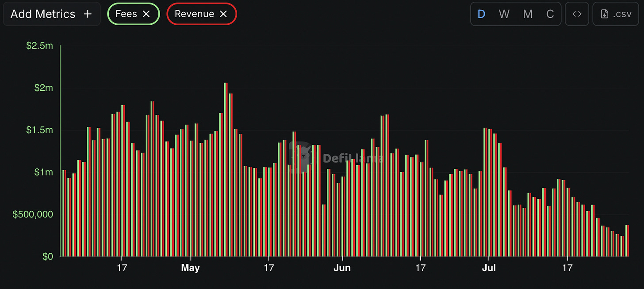Click the $2.5m y-axis label

coord(39,46)
